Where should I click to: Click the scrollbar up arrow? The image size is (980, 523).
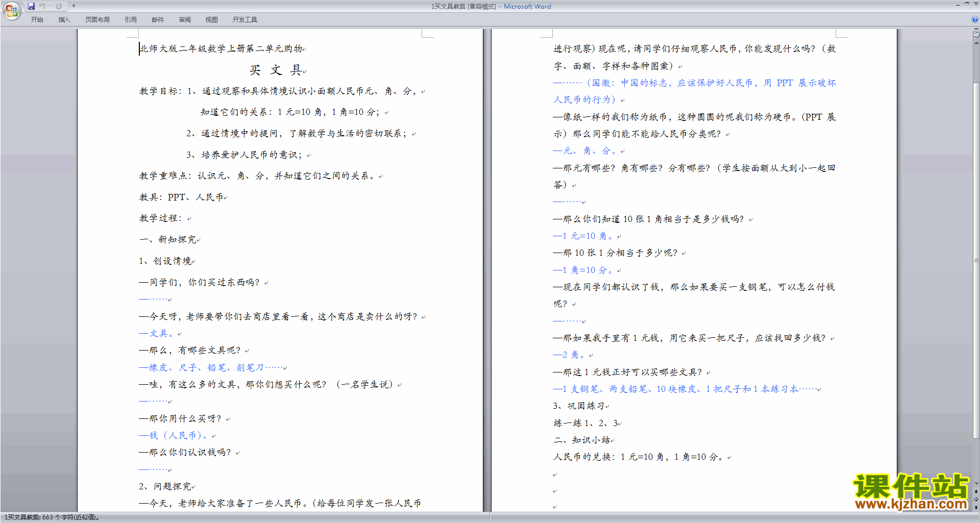pyautogui.click(x=976, y=43)
